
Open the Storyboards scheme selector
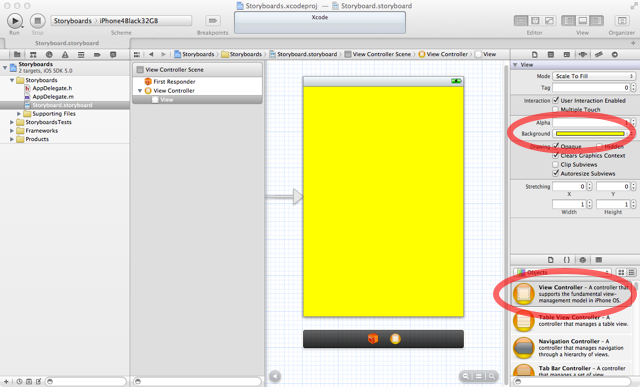[x=73, y=20]
